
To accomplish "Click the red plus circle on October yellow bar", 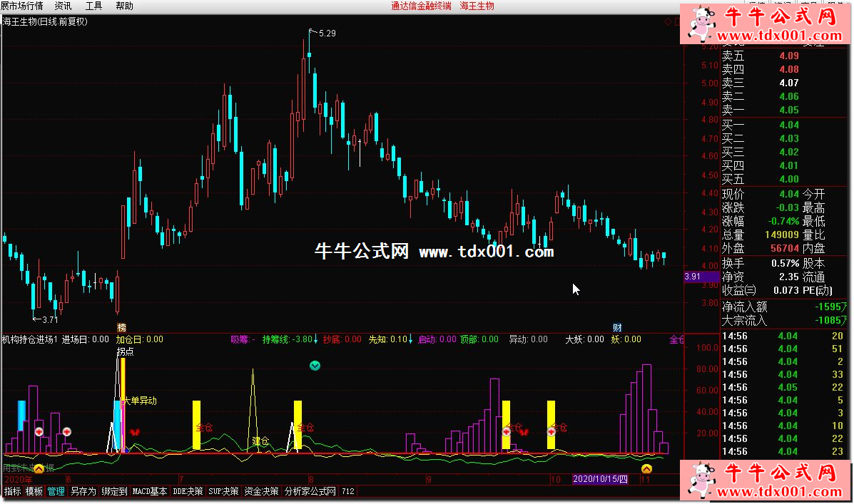I will tap(551, 431).
